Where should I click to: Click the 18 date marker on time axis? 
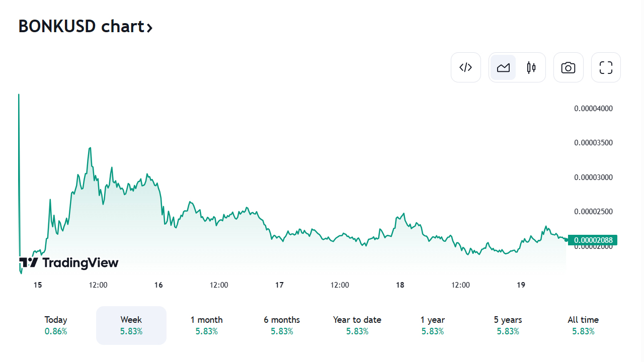(x=400, y=285)
